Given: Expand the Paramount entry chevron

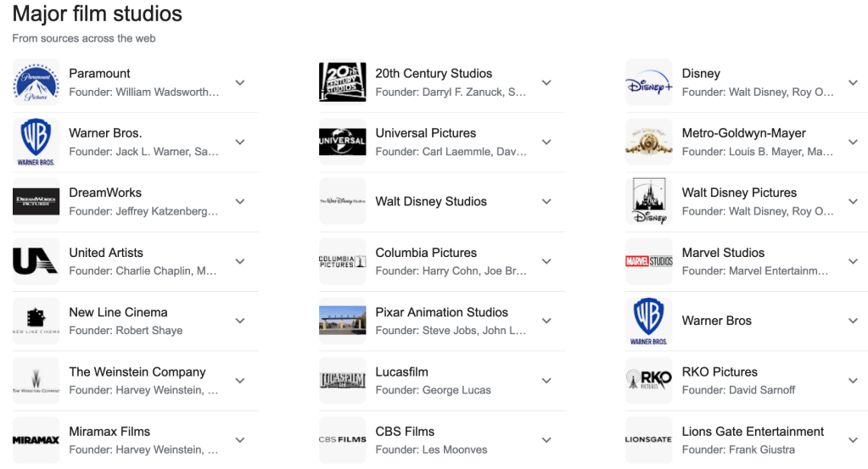Looking at the screenshot, I should pos(240,82).
